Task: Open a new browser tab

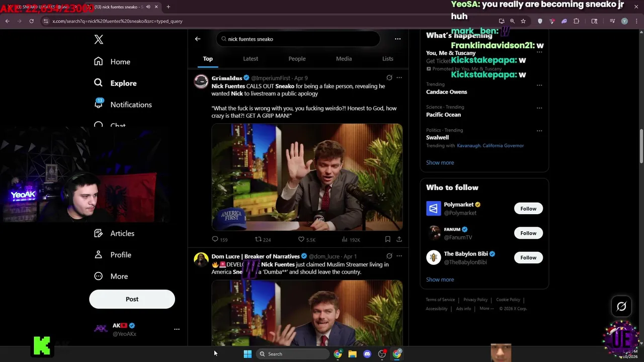Action: pyautogui.click(x=168, y=7)
